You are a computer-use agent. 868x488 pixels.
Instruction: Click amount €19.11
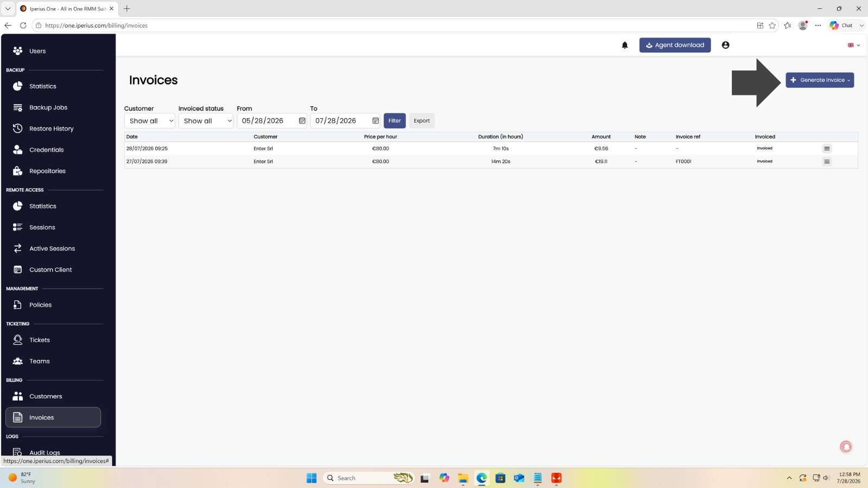pyautogui.click(x=601, y=162)
